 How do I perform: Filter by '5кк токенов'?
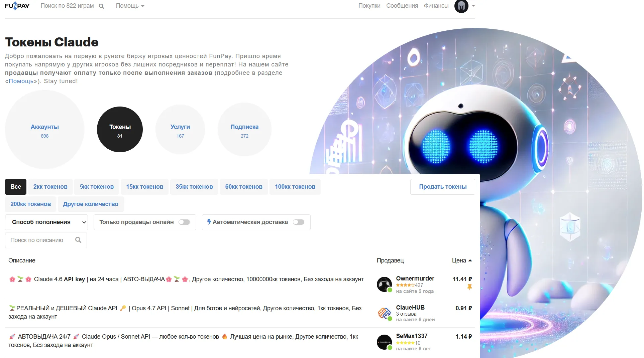click(x=97, y=187)
